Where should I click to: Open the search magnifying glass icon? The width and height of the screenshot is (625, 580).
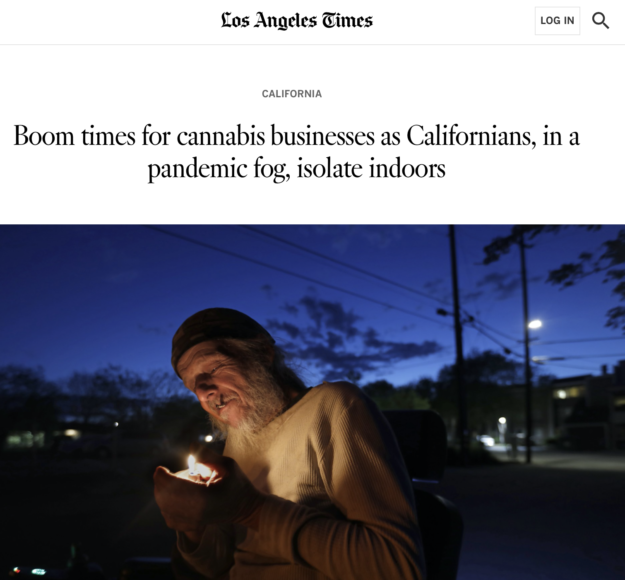click(600, 20)
